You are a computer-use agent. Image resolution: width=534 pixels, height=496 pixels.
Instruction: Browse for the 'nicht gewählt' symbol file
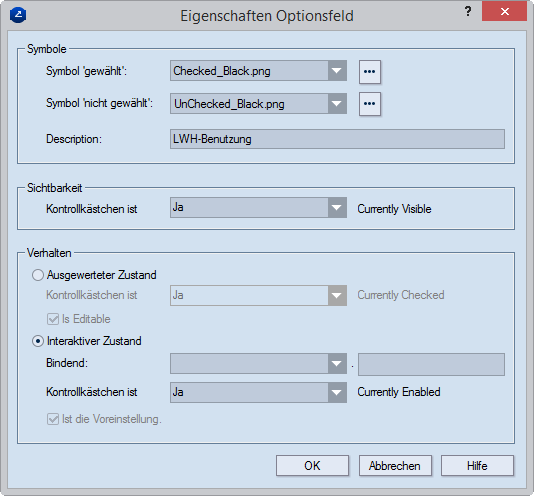(370, 104)
